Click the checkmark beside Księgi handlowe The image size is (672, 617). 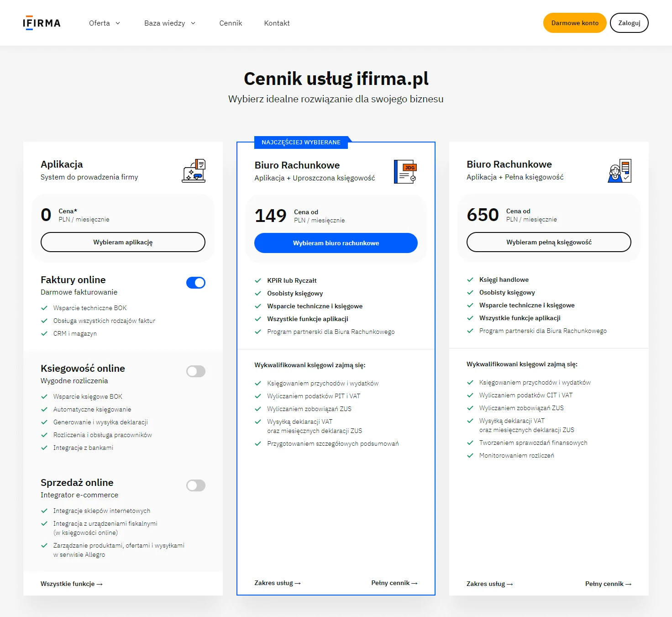(x=470, y=279)
